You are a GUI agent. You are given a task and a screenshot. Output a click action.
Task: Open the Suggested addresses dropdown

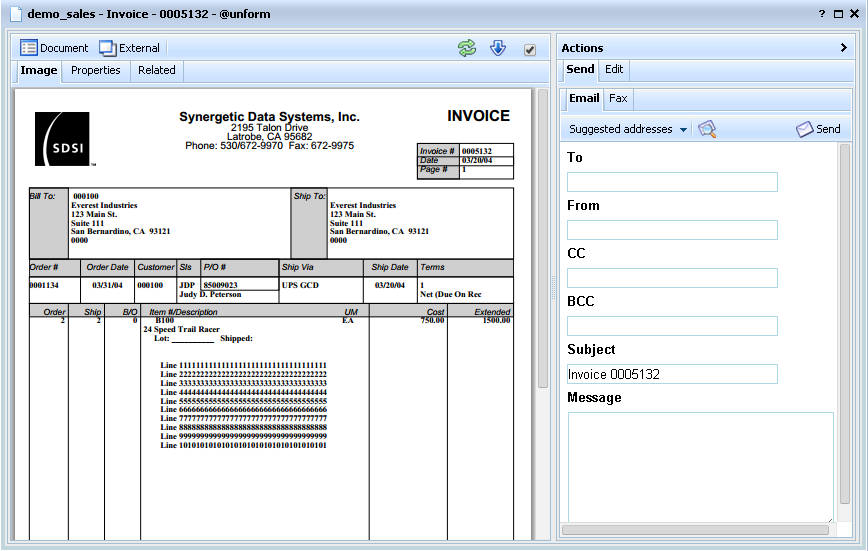point(628,129)
